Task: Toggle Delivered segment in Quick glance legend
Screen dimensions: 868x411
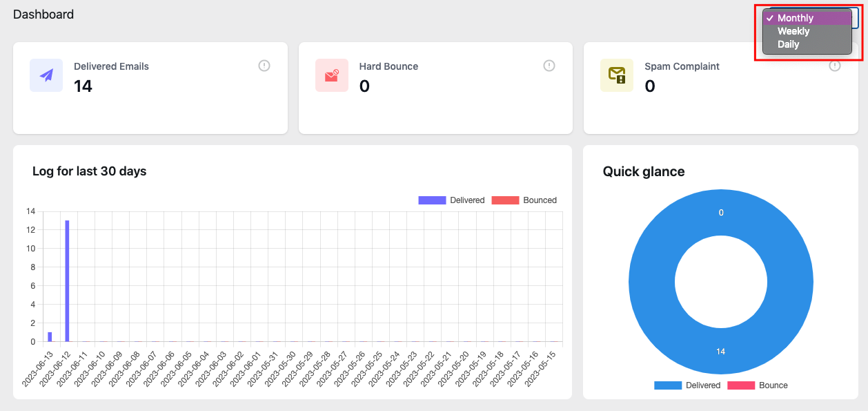Action: pyautogui.click(x=687, y=385)
